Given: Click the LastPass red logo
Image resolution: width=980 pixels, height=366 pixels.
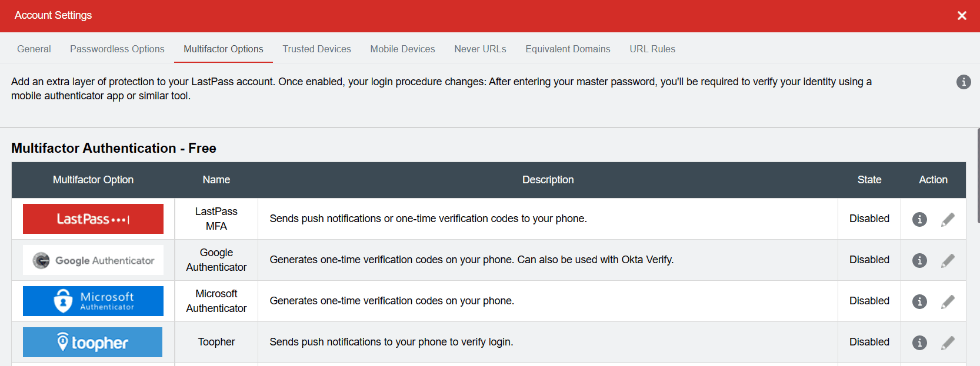Looking at the screenshot, I should click(93, 219).
